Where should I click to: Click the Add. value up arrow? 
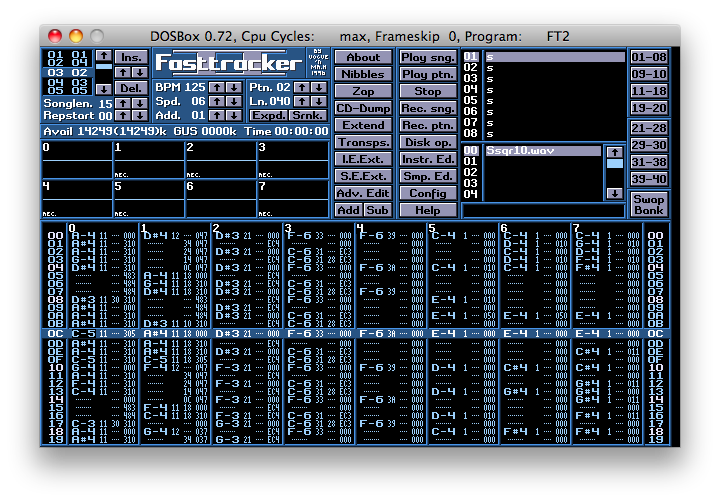click(217, 115)
